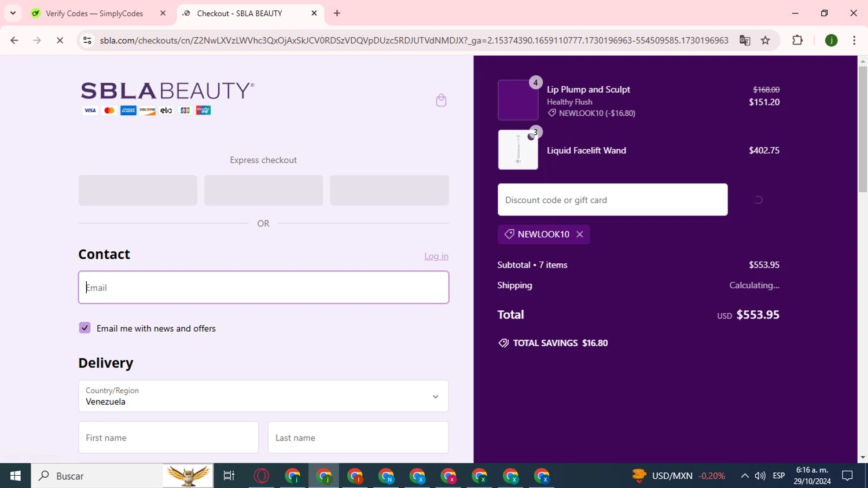
Task: Open the shopping bag cart icon
Action: point(441,100)
